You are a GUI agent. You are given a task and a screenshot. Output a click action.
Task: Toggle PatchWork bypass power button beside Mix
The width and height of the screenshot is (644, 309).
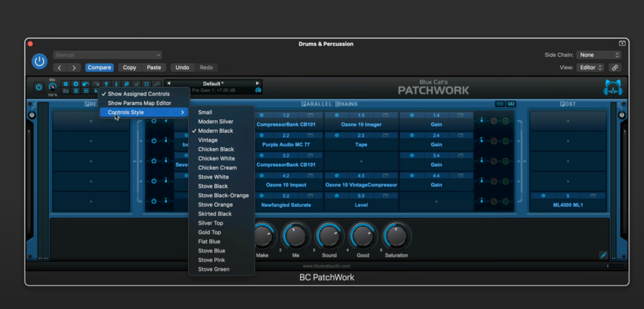click(x=38, y=87)
